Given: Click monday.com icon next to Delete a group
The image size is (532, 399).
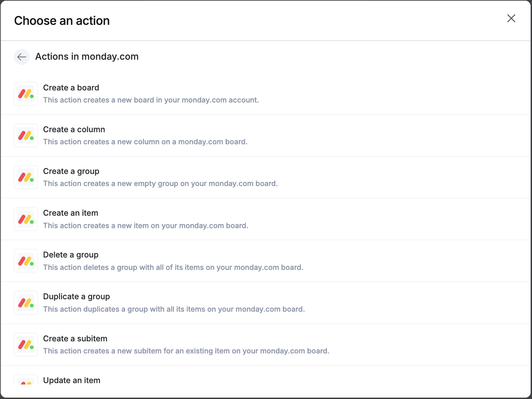Looking at the screenshot, I should [26, 261].
